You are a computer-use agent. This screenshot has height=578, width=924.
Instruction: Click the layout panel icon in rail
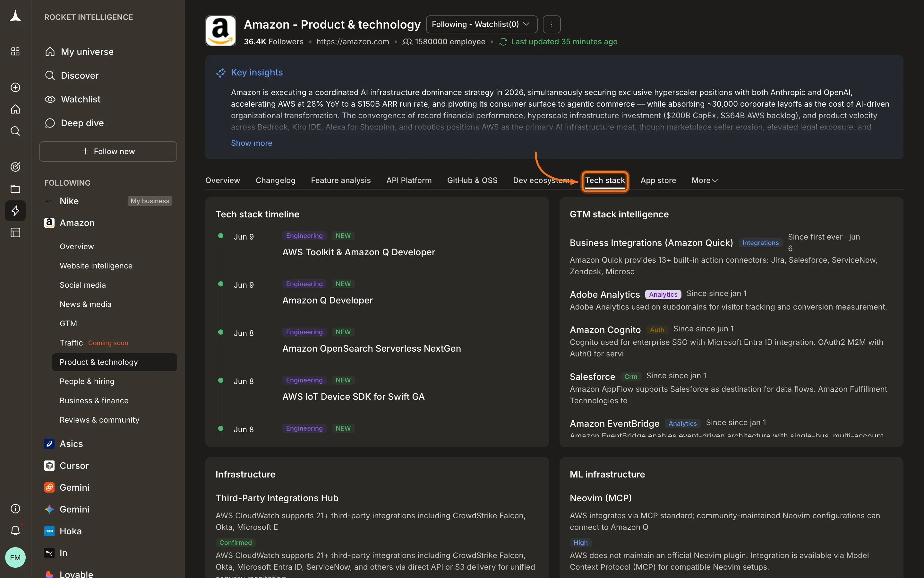tap(15, 232)
